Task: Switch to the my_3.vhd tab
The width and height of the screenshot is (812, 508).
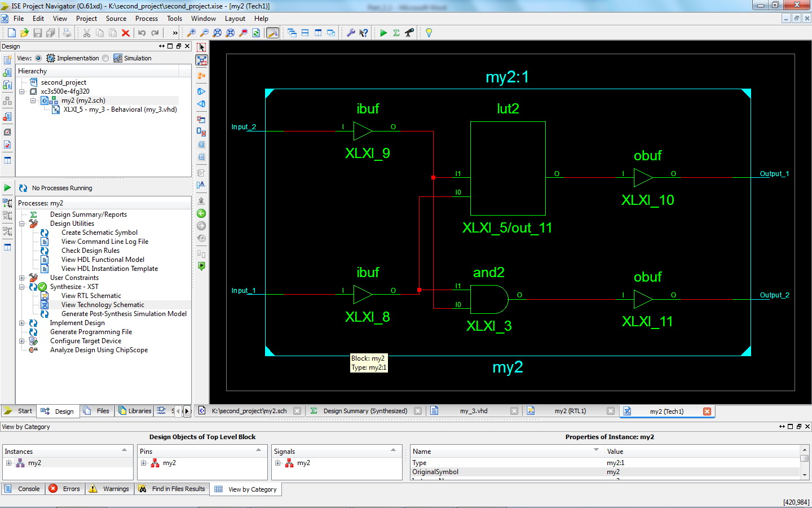Action: tap(474, 411)
